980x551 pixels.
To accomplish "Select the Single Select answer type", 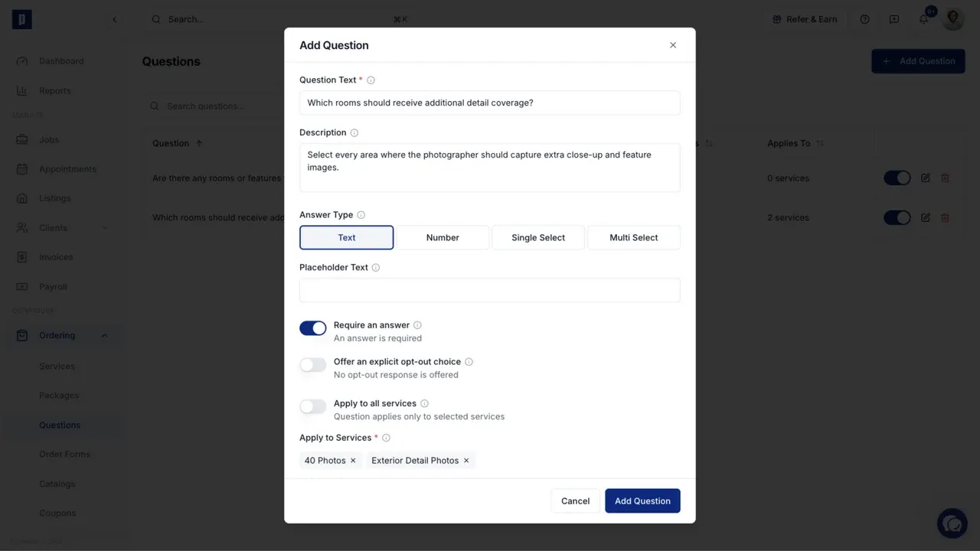I will coord(538,237).
